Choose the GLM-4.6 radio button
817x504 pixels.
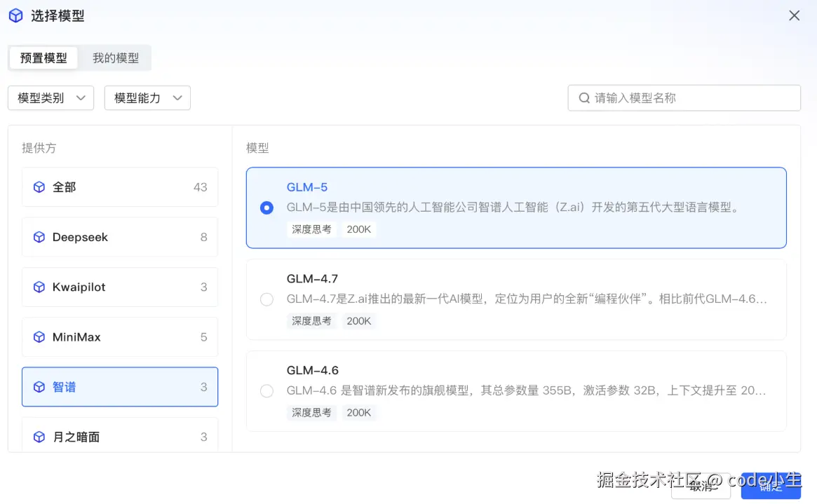coord(266,391)
